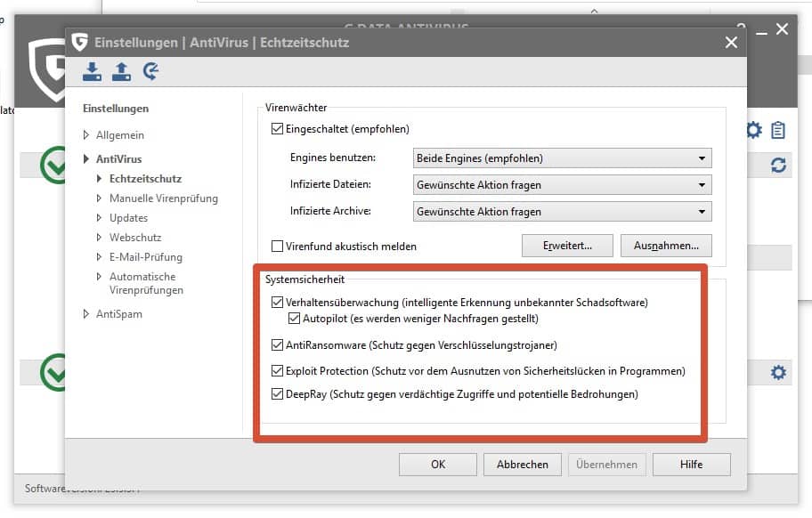Click the Übernehmen button
Image resolution: width=812 pixels, height=518 pixels.
pyautogui.click(x=607, y=465)
